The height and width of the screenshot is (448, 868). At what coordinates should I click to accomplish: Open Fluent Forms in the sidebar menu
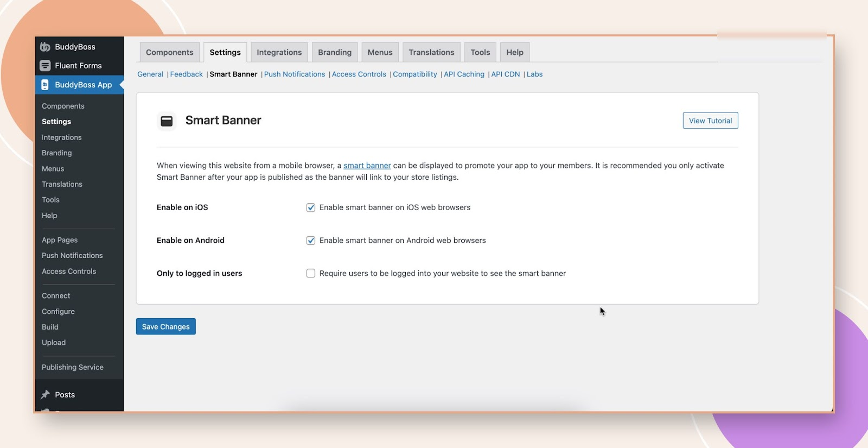click(x=79, y=66)
